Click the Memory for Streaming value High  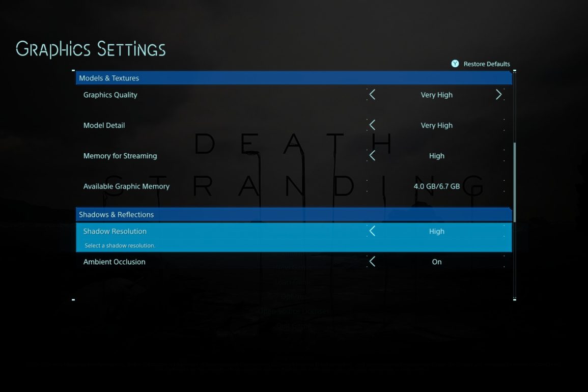tap(436, 156)
